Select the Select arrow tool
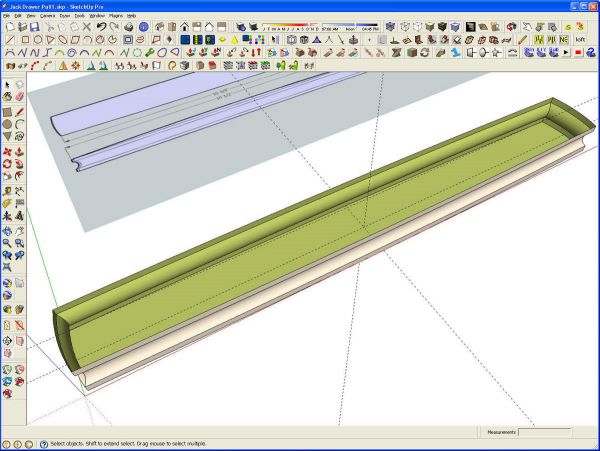The image size is (600, 451). (7, 85)
